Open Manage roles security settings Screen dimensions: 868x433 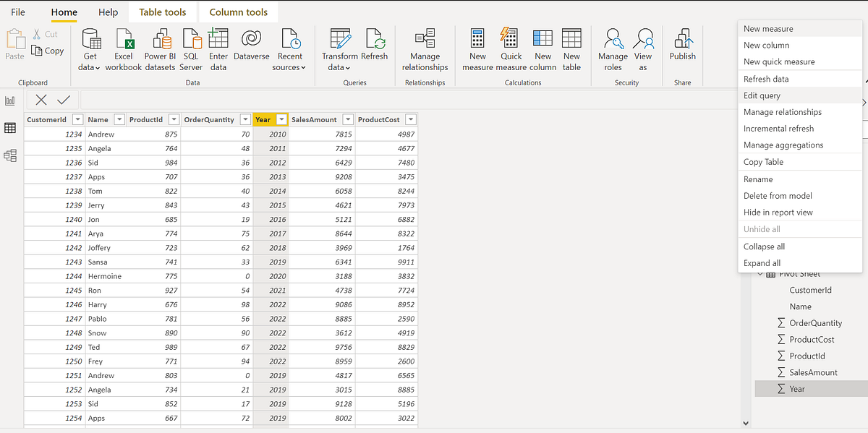pyautogui.click(x=613, y=48)
